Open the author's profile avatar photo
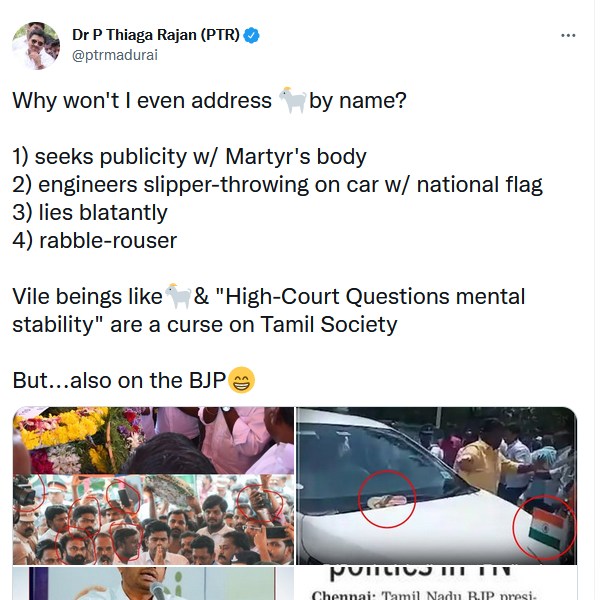Image resolution: width=600 pixels, height=600 pixels. pyautogui.click(x=36, y=46)
